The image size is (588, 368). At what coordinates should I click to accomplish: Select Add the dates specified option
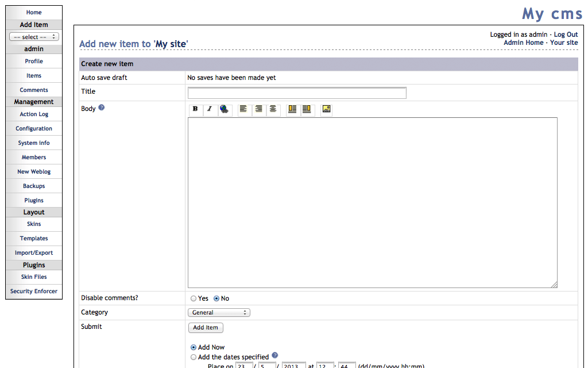tap(194, 357)
